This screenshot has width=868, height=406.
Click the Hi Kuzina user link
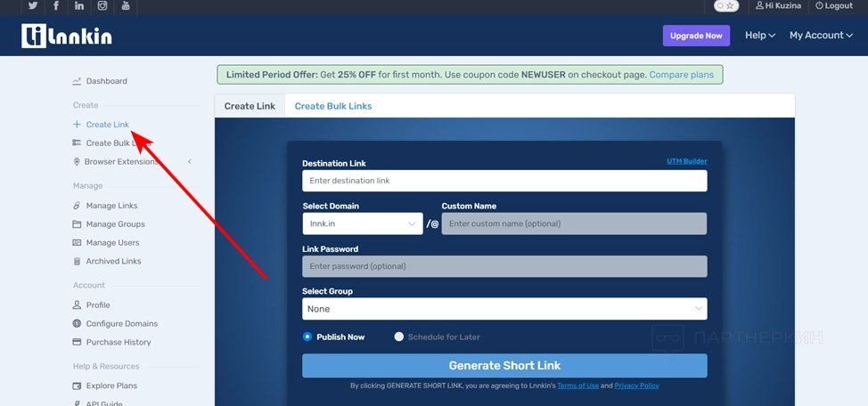tap(778, 5)
